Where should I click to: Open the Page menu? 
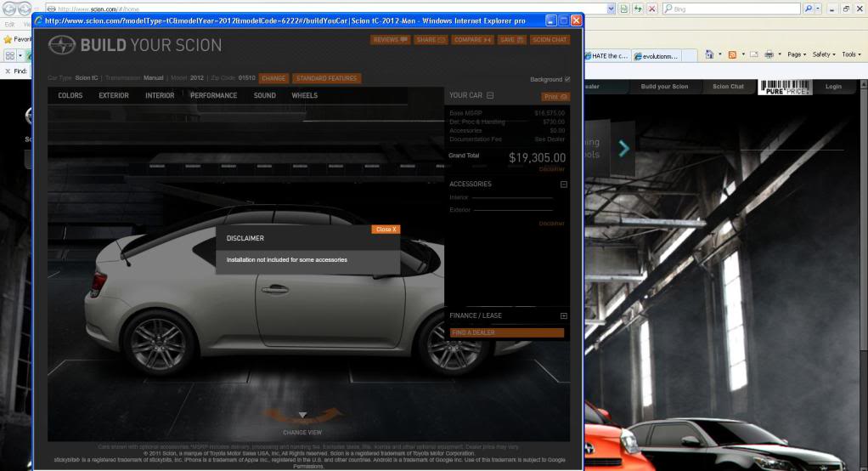tap(797, 54)
